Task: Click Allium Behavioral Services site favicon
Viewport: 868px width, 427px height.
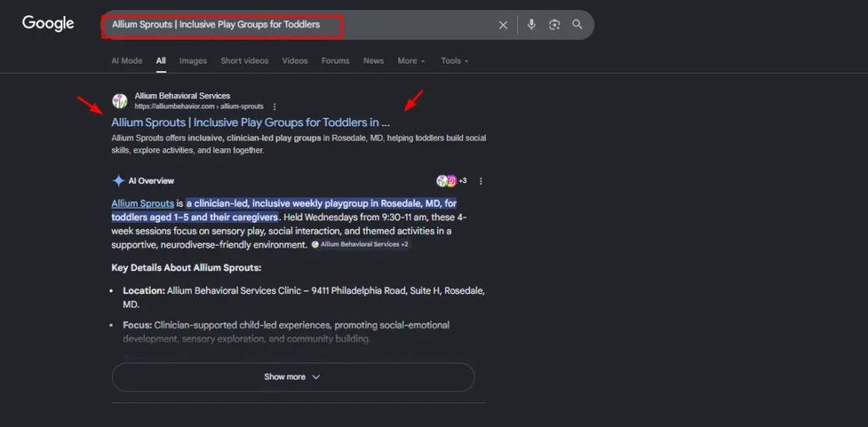Action: 120,101
